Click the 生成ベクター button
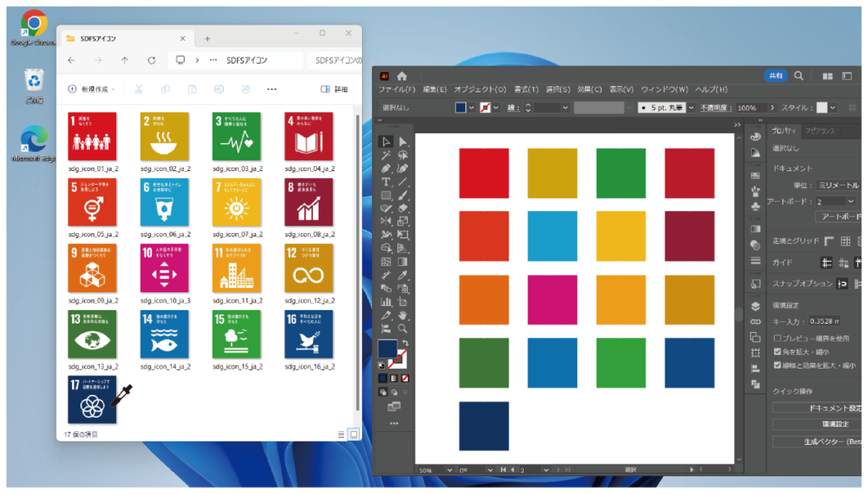868x494 pixels. (817, 441)
